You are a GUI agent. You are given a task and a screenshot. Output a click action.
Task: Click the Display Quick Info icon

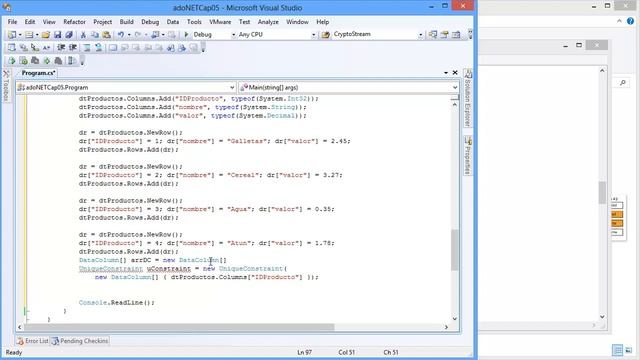click(x=35, y=48)
